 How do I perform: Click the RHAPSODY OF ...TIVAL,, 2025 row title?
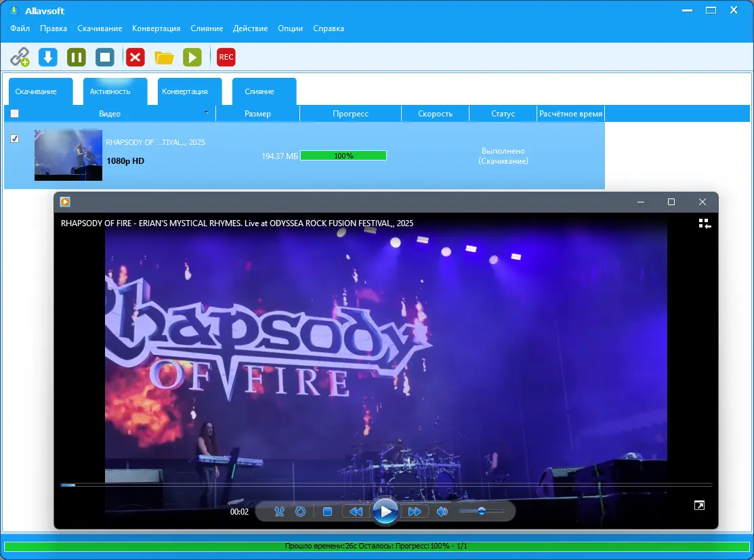(x=155, y=142)
